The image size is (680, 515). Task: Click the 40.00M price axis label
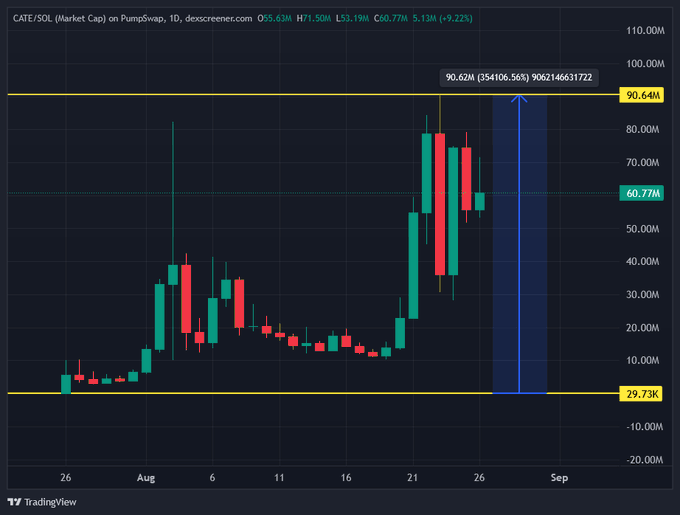(x=642, y=261)
